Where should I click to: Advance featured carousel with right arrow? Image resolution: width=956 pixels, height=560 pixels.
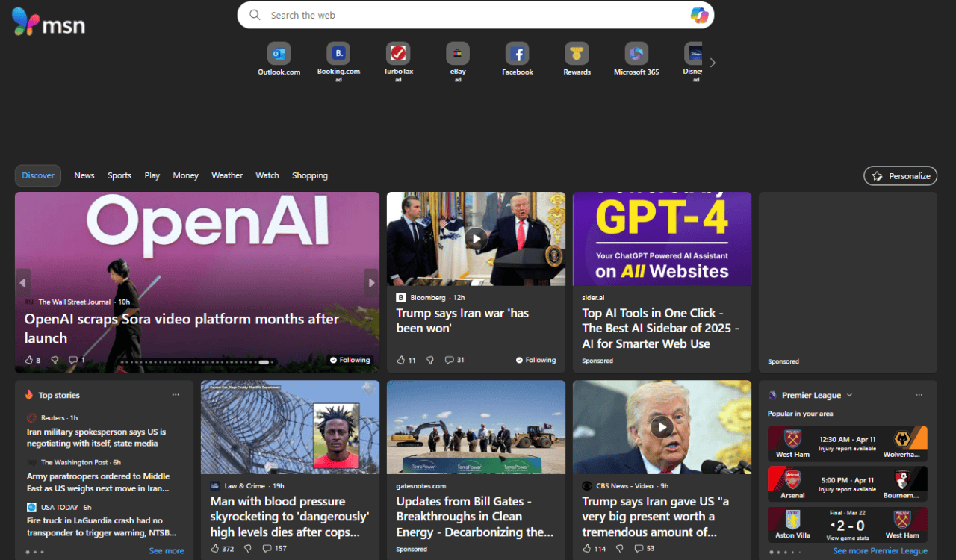coord(370,283)
